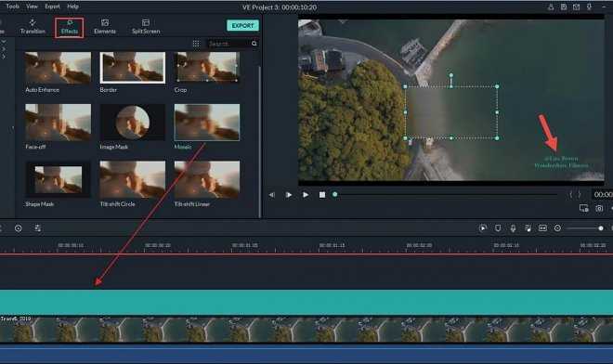Select the Auto Enhance effect thumbnail
Image resolution: width=613 pixels, height=364 pixels.
tap(58, 68)
